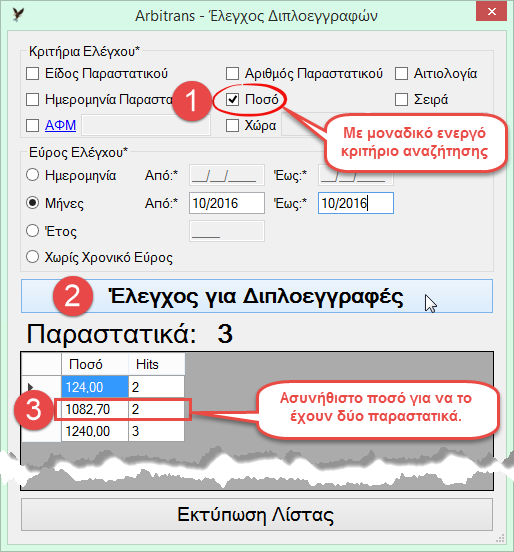This screenshot has width=514, height=552.
Task: Close the Arbitrans window
Action: pos(491,12)
